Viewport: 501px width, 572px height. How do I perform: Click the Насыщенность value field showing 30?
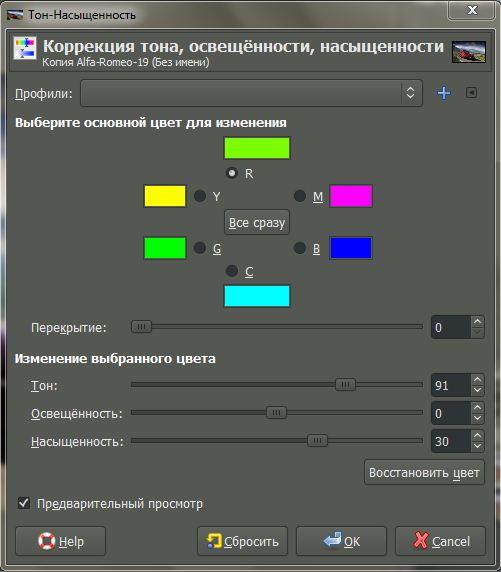click(x=451, y=441)
